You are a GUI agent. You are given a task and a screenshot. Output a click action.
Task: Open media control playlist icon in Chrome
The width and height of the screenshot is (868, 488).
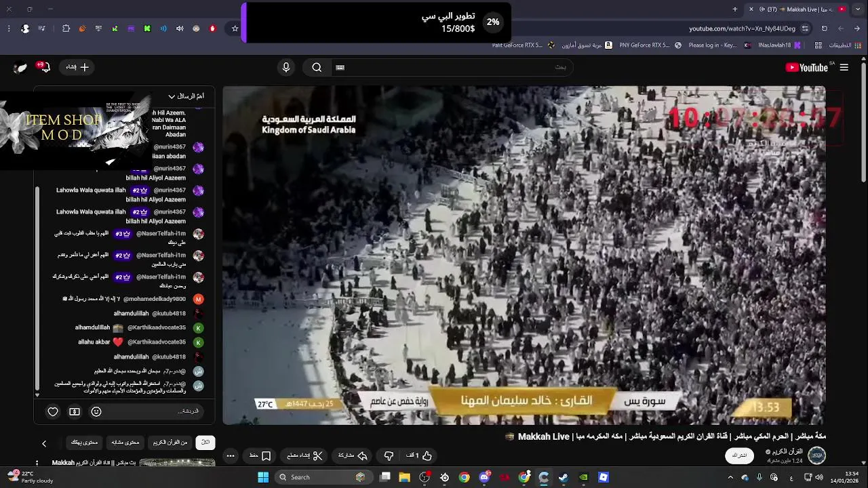[42, 28]
